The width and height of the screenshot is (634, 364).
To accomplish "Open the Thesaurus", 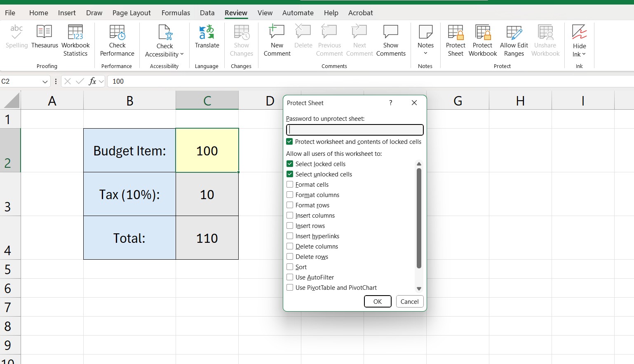I will click(44, 39).
